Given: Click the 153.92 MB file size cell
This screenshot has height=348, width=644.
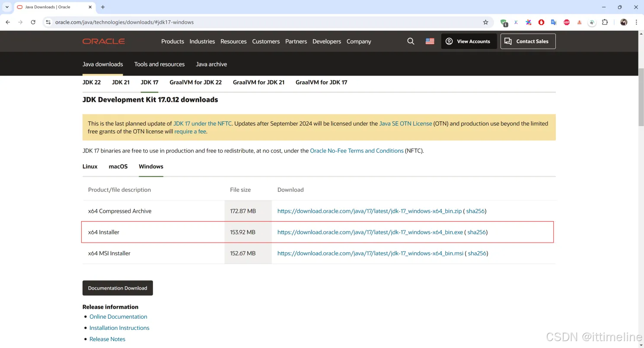Looking at the screenshot, I should [248, 232].
